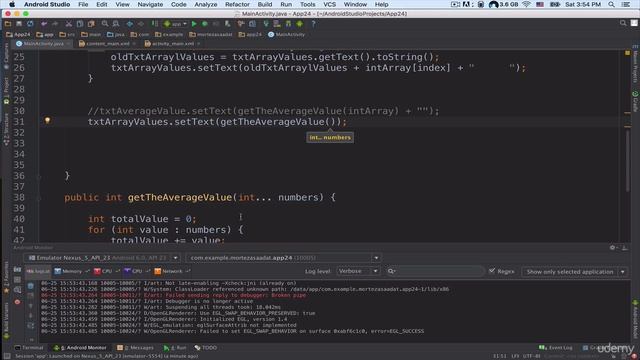Open macOS Spotlight search icon
The width and height of the screenshot is (640, 360).
611,4
